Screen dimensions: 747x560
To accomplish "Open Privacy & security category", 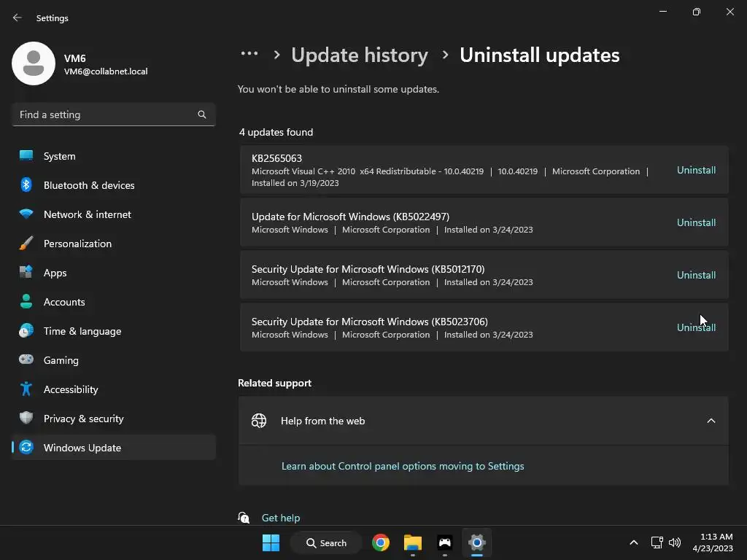I will point(113,418).
